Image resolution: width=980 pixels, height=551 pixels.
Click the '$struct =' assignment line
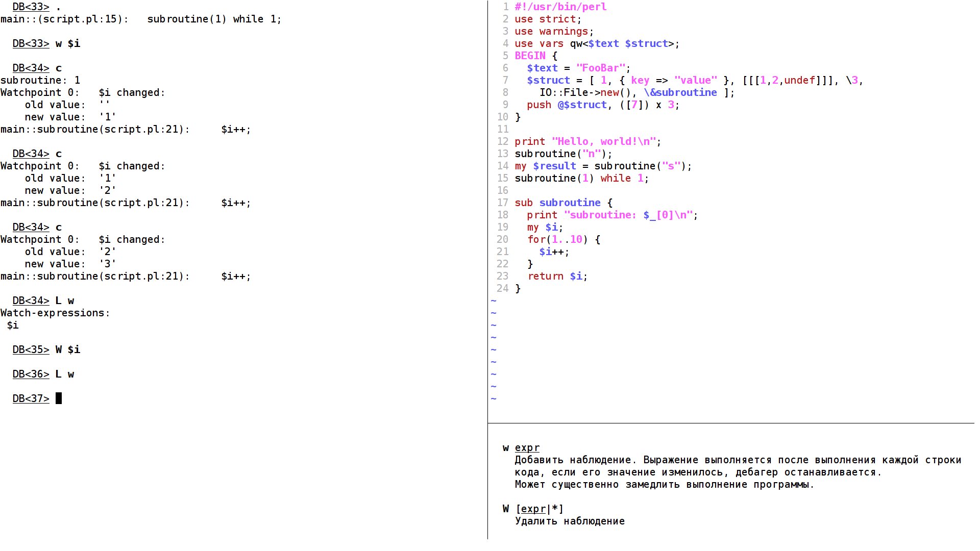(x=695, y=80)
